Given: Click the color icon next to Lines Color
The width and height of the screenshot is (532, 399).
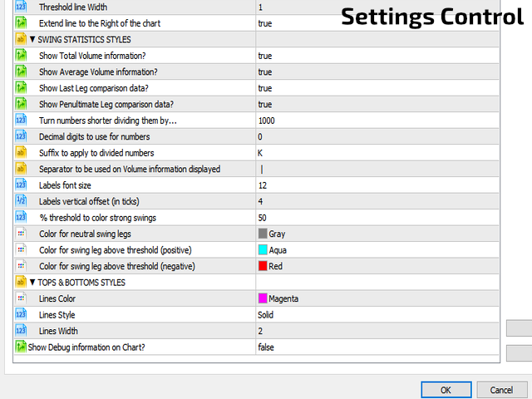Looking at the screenshot, I should 21,298.
